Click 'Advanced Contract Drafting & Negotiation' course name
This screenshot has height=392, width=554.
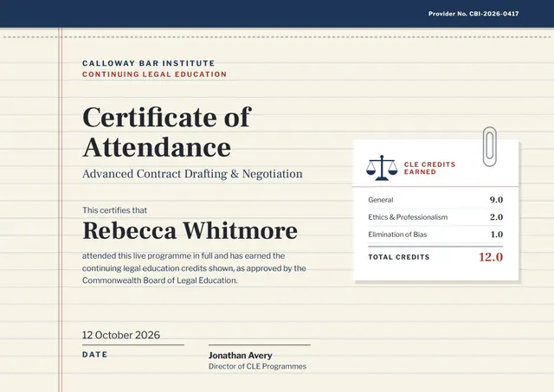pyautogui.click(x=192, y=174)
